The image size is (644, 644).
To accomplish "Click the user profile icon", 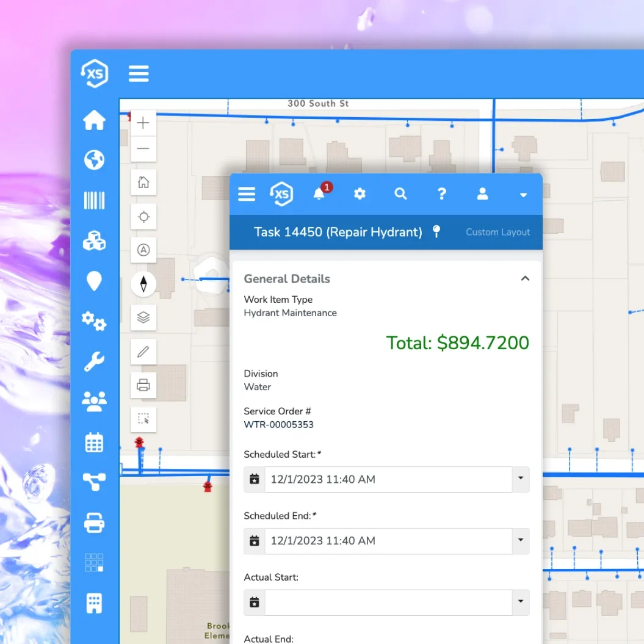I will pyautogui.click(x=482, y=194).
